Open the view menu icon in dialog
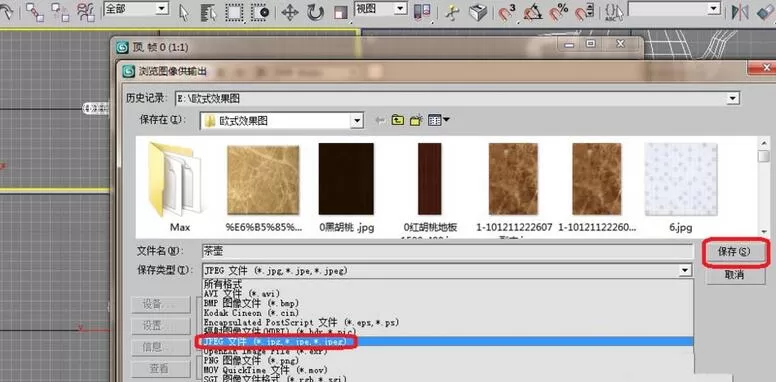Image resolution: width=776 pixels, height=382 pixels. coord(438,120)
